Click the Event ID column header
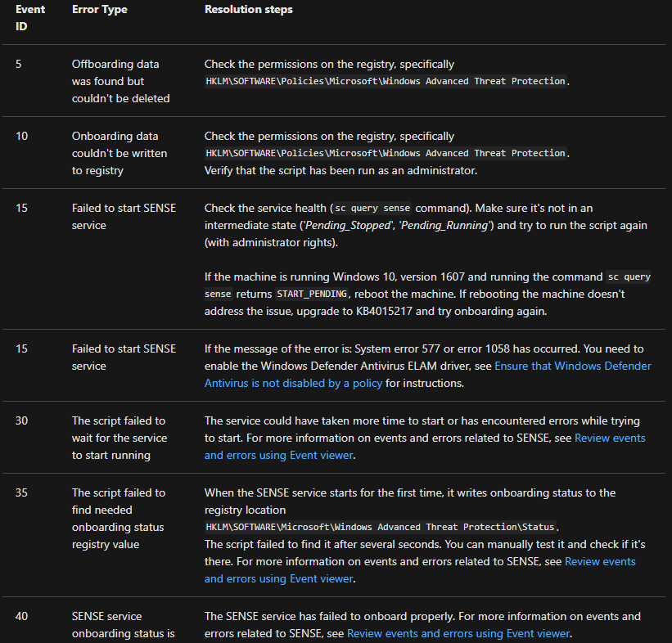672x643 pixels. [x=30, y=18]
